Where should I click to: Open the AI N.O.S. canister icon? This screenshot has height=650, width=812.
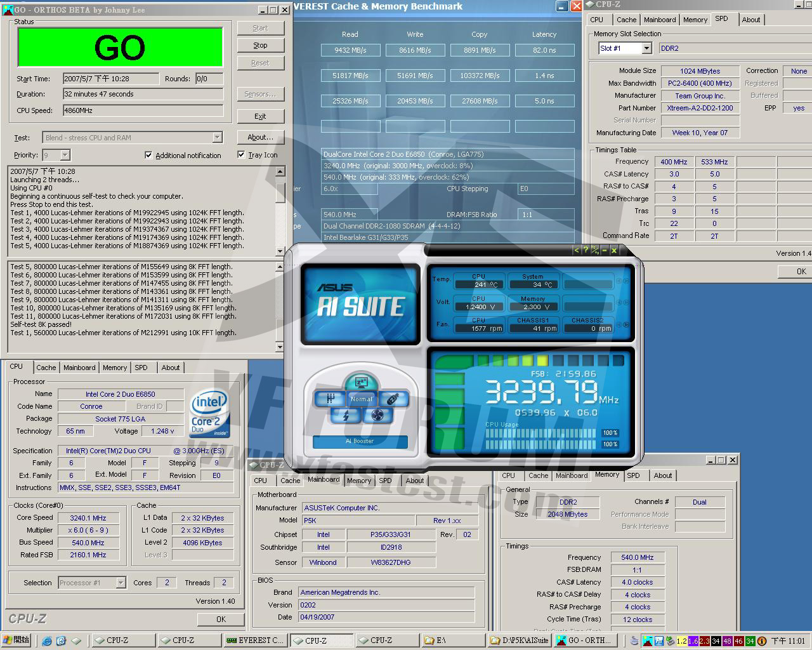393,399
